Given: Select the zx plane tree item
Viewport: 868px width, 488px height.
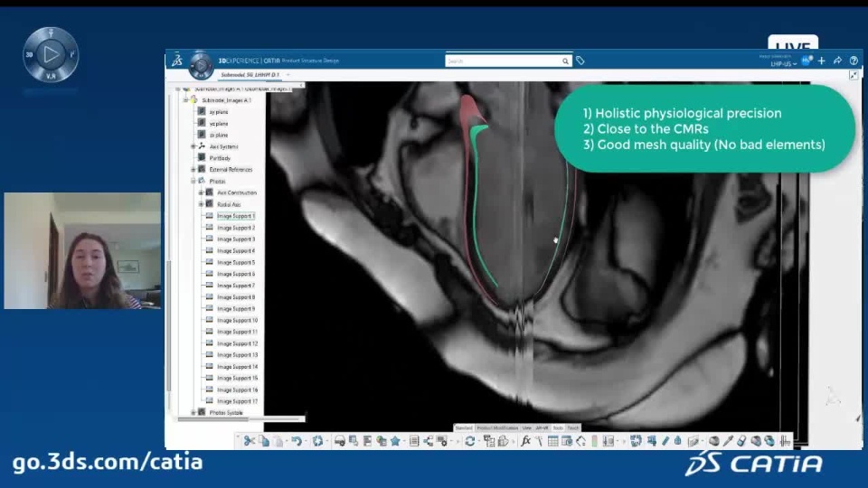Looking at the screenshot, I should [219, 135].
